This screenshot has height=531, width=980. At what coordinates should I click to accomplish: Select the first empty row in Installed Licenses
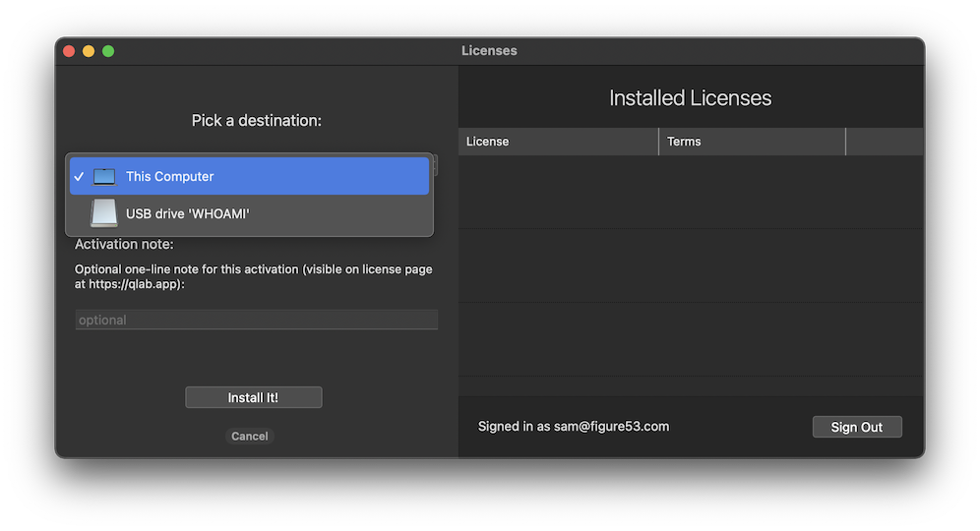point(691,192)
